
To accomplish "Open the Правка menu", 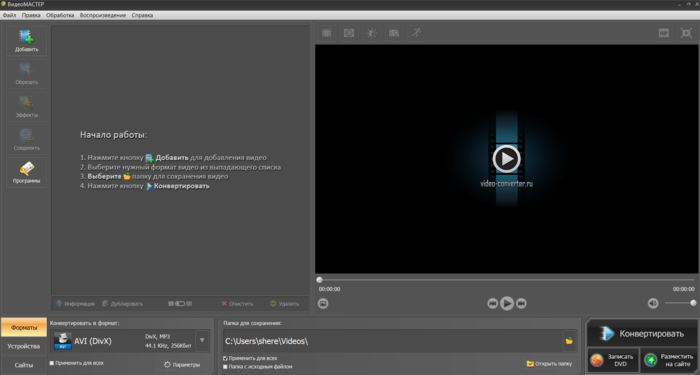I will coord(31,15).
